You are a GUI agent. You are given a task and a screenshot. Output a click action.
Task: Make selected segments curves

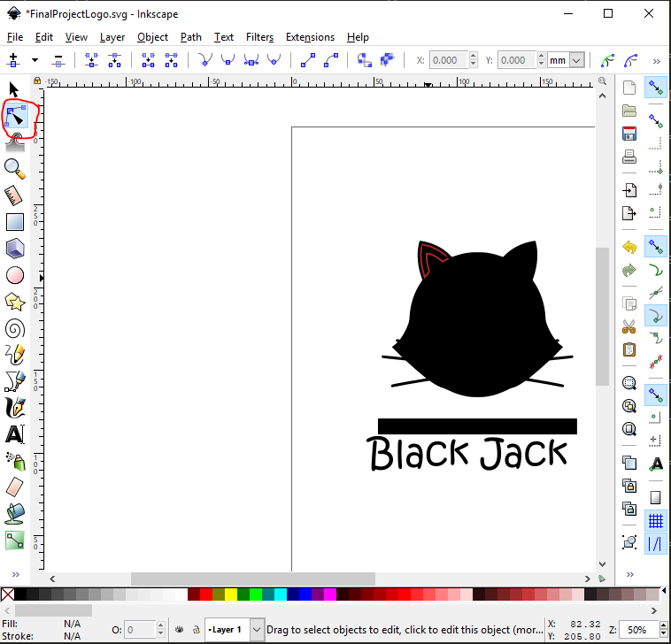click(x=331, y=60)
